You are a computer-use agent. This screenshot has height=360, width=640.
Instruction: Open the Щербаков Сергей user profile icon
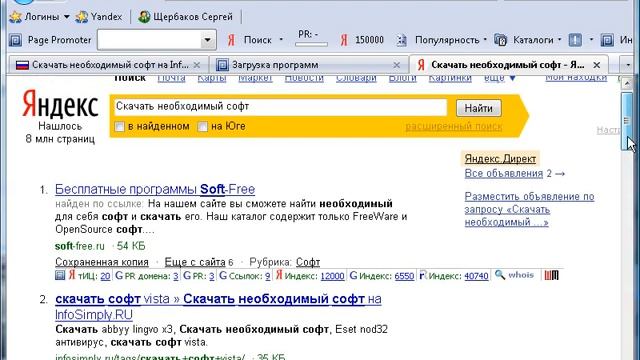(144, 17)
